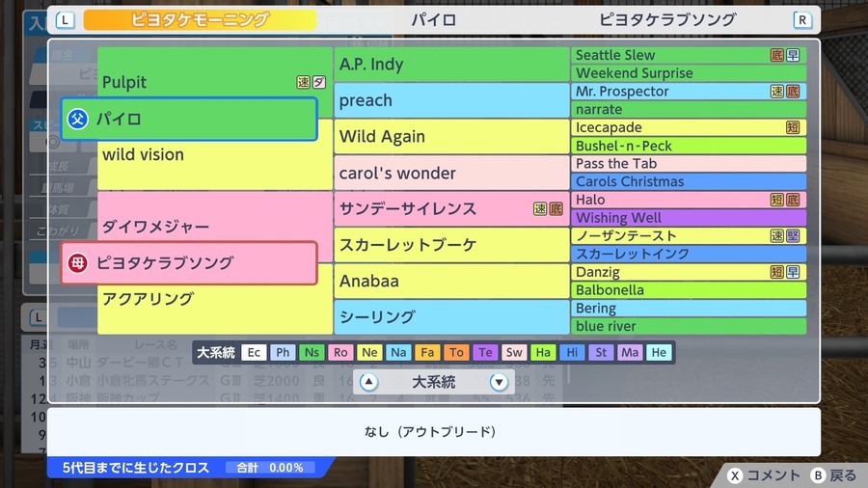
Task: Select the Ph lineage legend swatch
Action: 283,352
